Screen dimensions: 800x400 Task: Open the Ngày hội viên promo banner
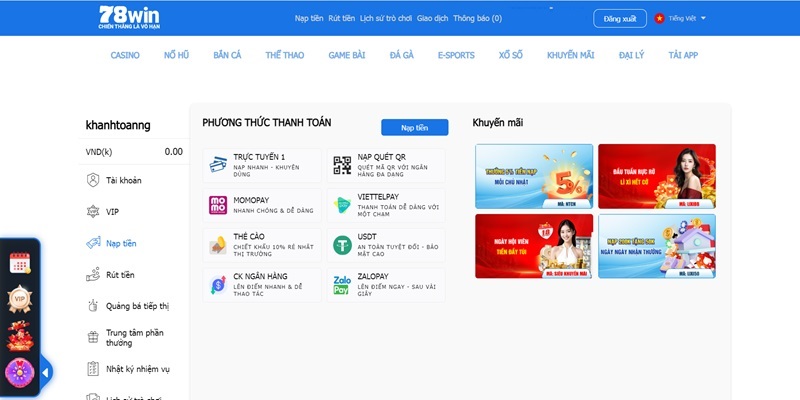(x=534, y=246)
